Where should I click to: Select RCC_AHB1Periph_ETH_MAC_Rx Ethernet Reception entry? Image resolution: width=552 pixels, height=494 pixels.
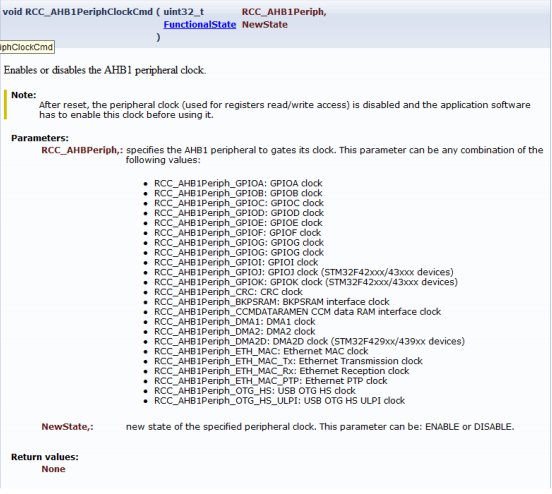(282, 371)
